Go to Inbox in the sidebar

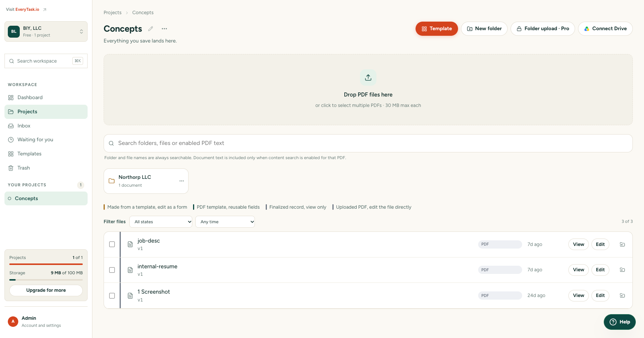(x=46, y=126)
